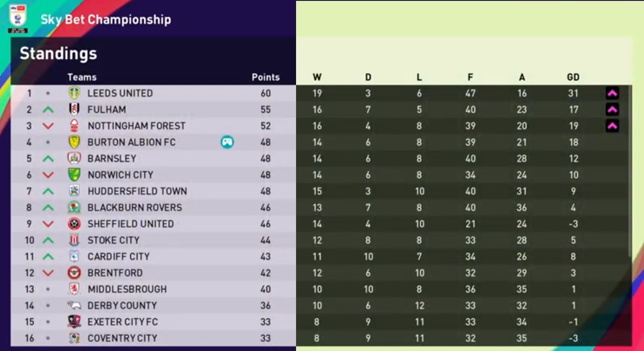Select the Coventry City team name
The height and width of the screenshot is (351, 644).
click(122, 338)
